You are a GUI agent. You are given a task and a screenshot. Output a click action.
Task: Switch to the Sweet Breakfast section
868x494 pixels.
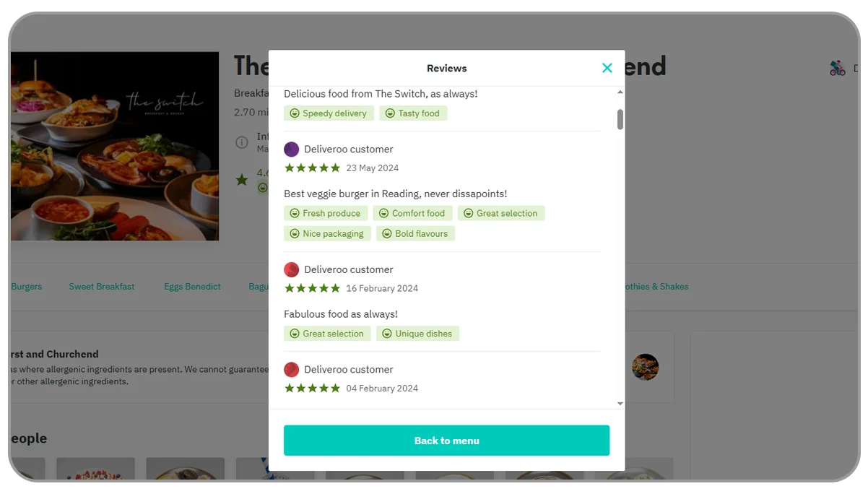tap(102, 286)
